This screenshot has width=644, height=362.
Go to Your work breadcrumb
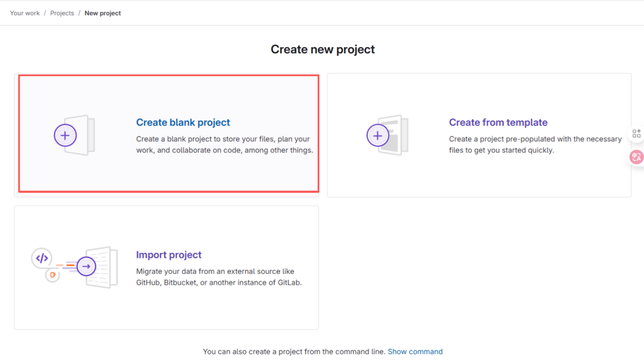click(25, 13)
